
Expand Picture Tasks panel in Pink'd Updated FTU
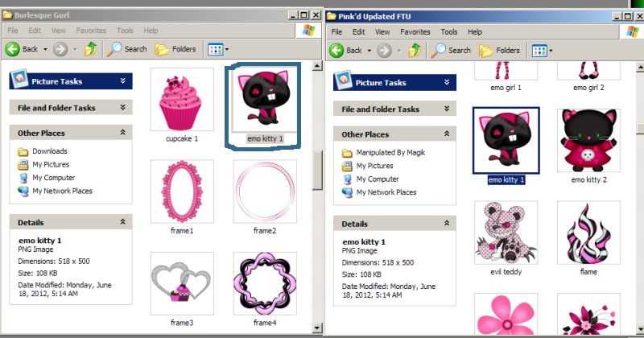click(x=447, y=82)
